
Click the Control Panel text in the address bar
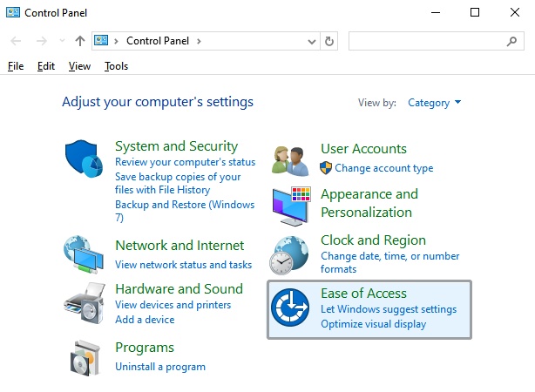point(158,41)
